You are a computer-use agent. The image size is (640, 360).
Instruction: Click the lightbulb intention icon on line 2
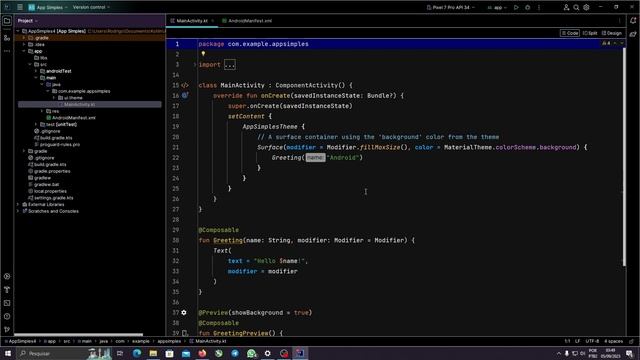203,53
